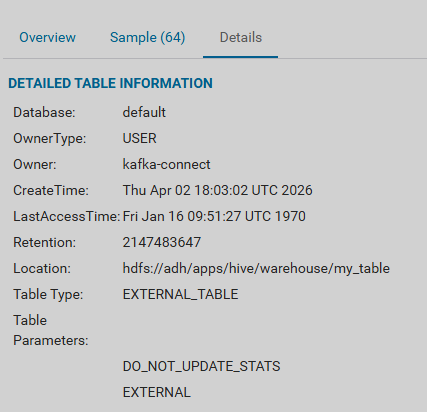The image size is (427, 412).
Task: Click the 'Location:' label
Action: point(42,268)
